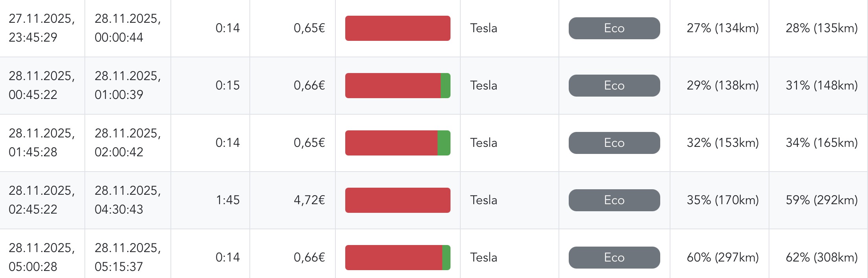Click green segment of bar in 01:45:28 row
The image size is (868, 278).
coord(444,143)
